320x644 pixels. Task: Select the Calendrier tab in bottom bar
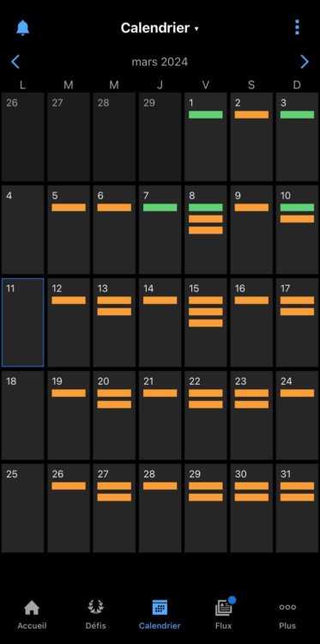[160, 615]
